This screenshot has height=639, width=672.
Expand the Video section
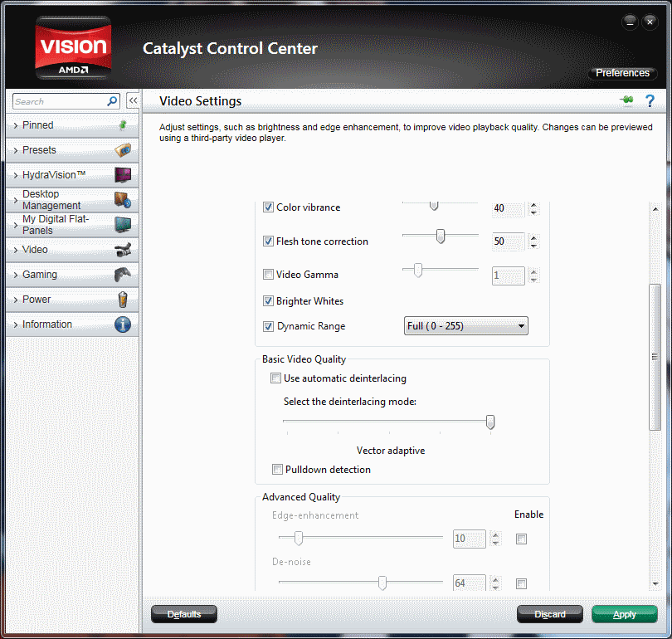16,250
